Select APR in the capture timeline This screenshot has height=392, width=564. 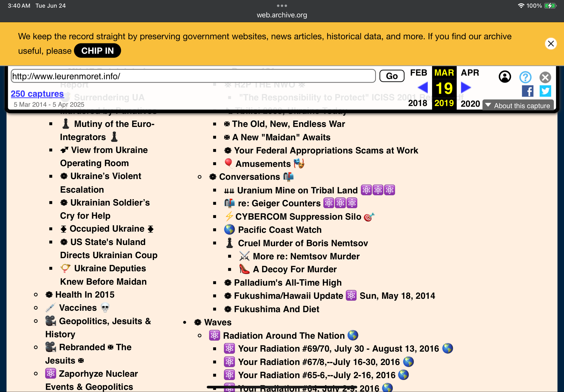470,73
